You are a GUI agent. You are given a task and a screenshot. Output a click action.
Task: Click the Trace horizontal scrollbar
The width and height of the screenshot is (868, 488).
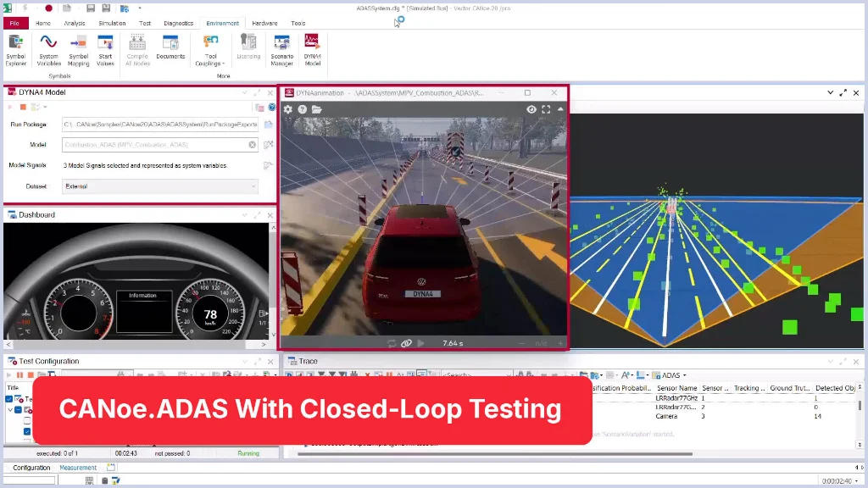[x=495, y=454]
